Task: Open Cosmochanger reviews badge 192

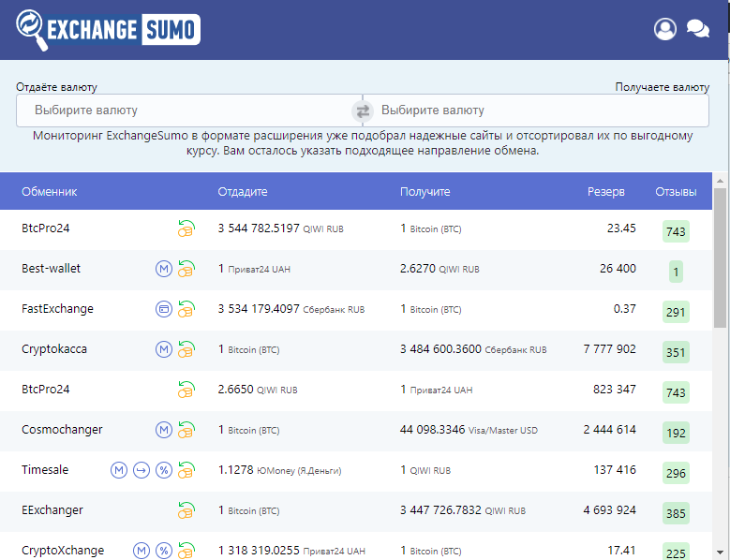Action: click(x=676, y=433)
